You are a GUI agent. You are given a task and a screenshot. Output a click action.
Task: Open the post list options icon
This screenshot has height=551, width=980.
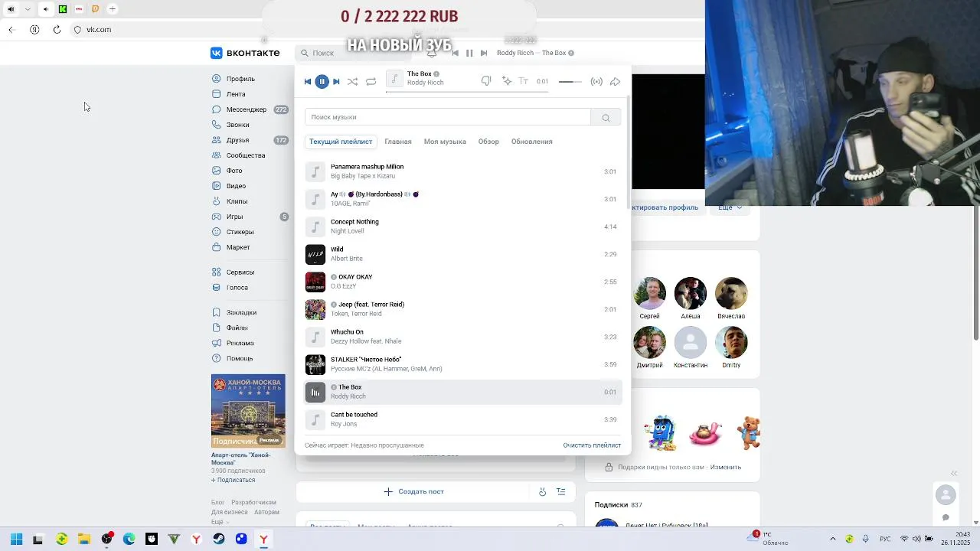(560, 491)
